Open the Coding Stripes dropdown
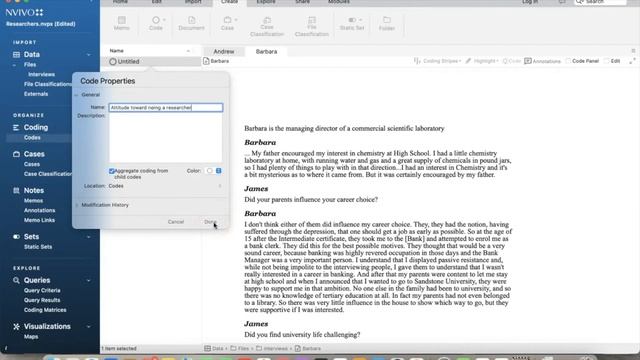The height and width of the screenshot is (360, 640). pos(438,61)
